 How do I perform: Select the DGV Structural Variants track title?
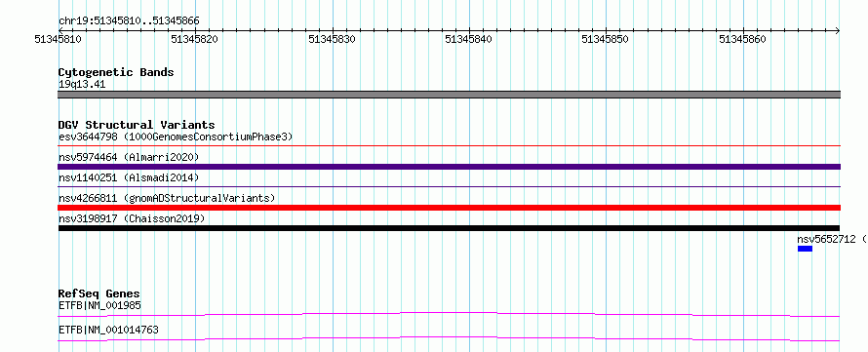(137, 125)
